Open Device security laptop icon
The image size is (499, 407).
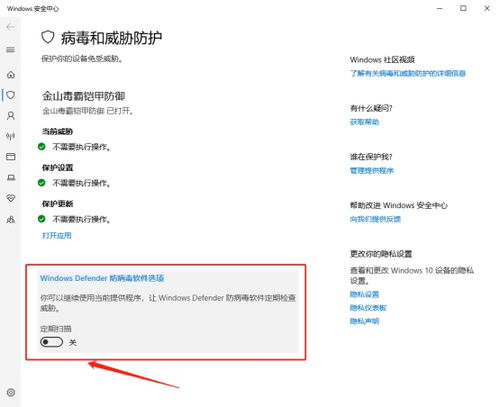[x=11, y=178]
